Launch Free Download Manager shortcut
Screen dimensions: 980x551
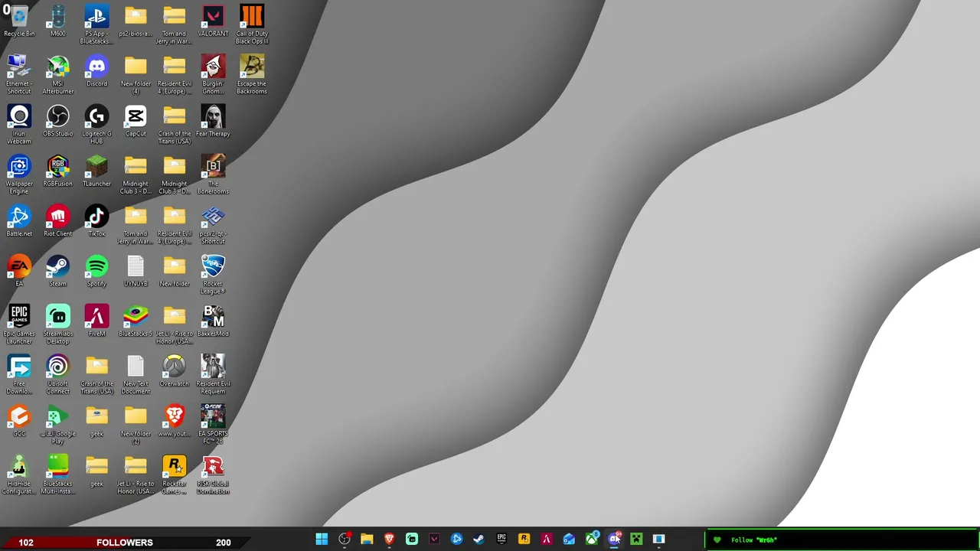point(19,375)
